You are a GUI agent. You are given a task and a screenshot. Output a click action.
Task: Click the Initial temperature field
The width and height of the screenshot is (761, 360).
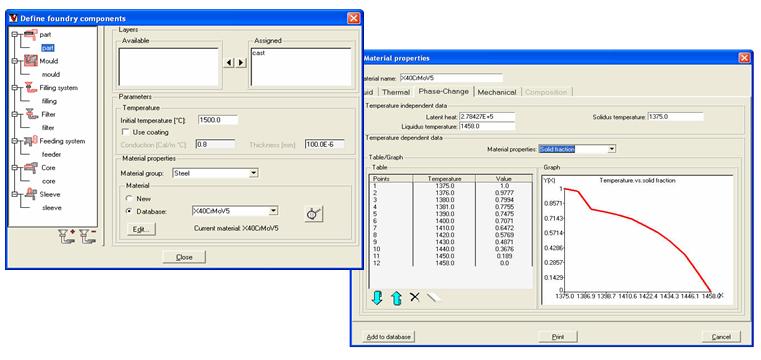coord(218,120)
